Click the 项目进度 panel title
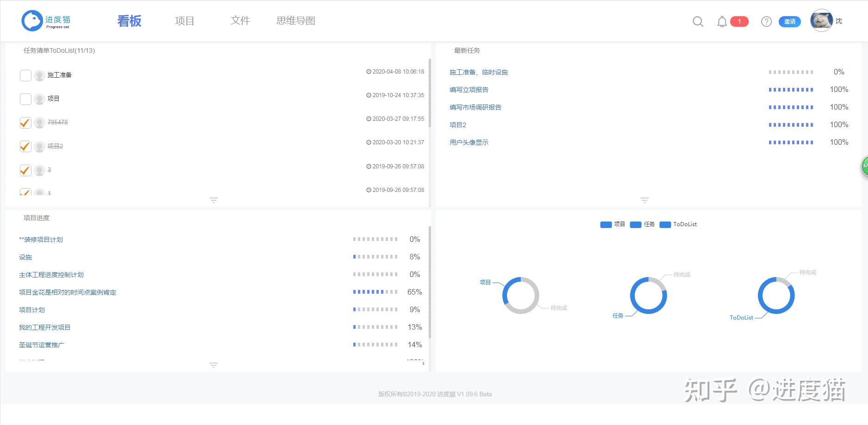The image size is (868, 425). (37, 218)
